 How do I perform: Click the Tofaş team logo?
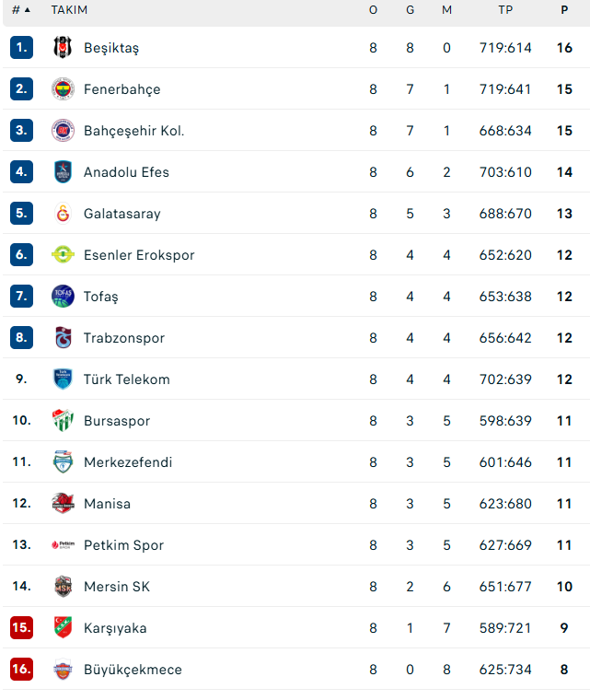click(x=63, y=297)
